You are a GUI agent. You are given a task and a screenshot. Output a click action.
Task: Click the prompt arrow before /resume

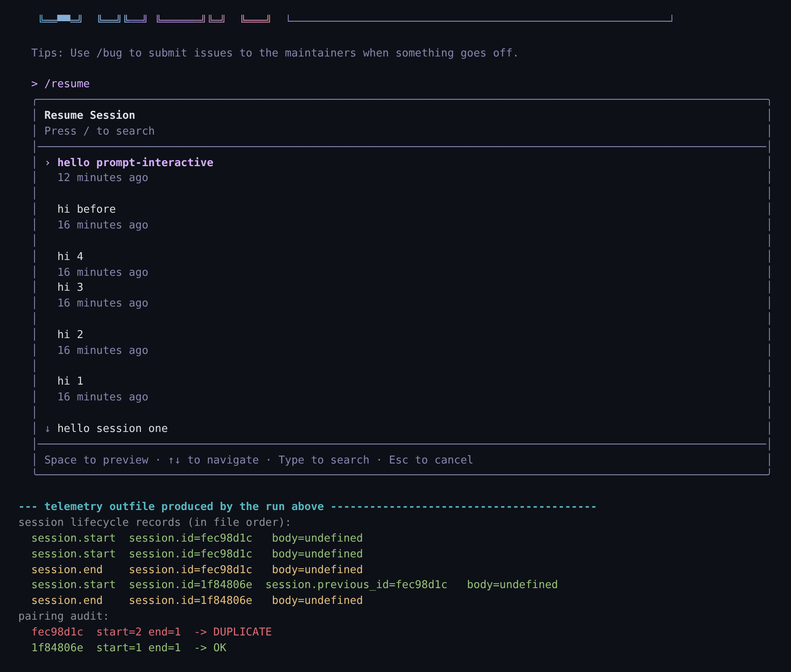click(x=34, y=84)
